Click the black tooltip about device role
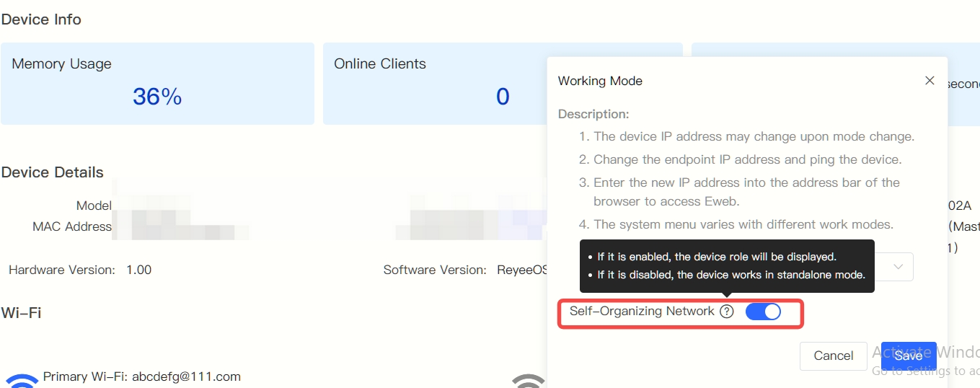The image size is (980, 388). (x=726, y=265)
